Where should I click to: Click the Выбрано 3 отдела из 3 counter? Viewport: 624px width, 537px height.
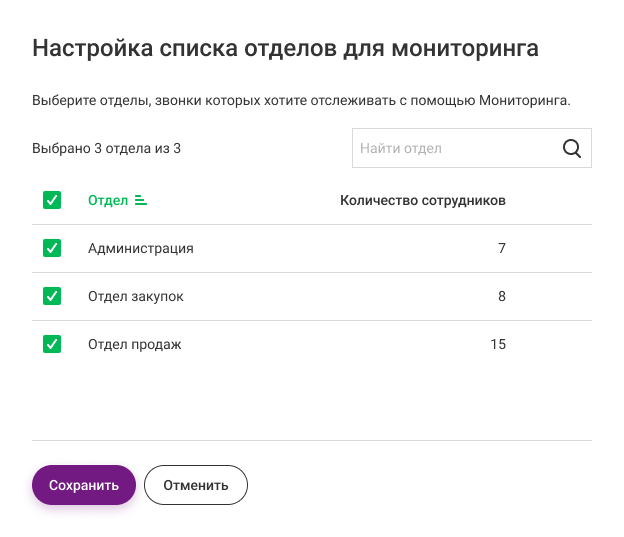[x=106, y=148]
